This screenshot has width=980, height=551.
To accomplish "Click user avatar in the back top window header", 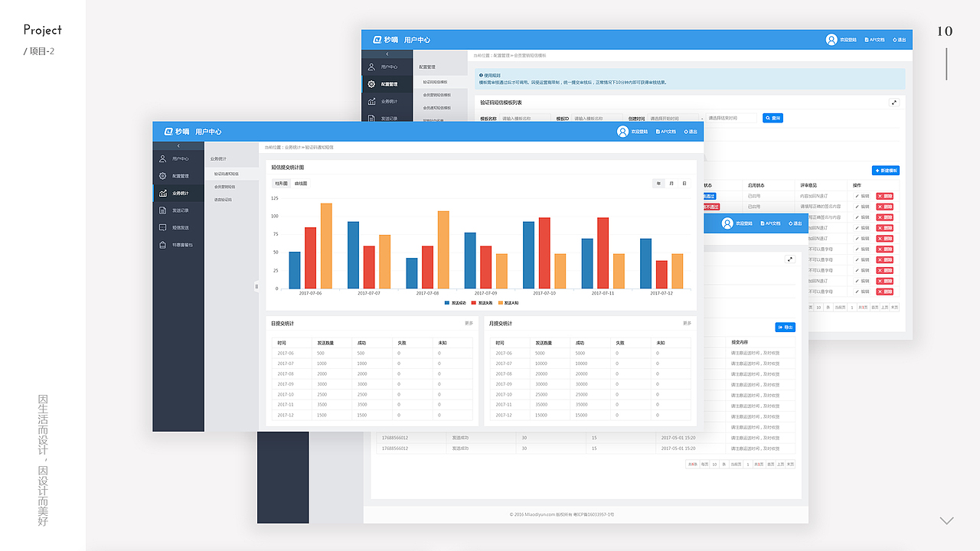I will [831, 40].
